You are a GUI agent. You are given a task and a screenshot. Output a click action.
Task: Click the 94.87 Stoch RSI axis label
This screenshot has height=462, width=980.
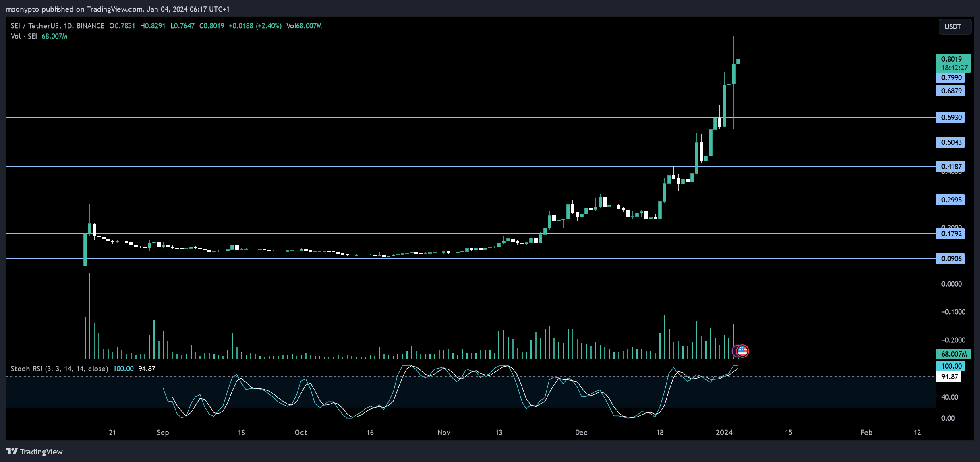949,377
